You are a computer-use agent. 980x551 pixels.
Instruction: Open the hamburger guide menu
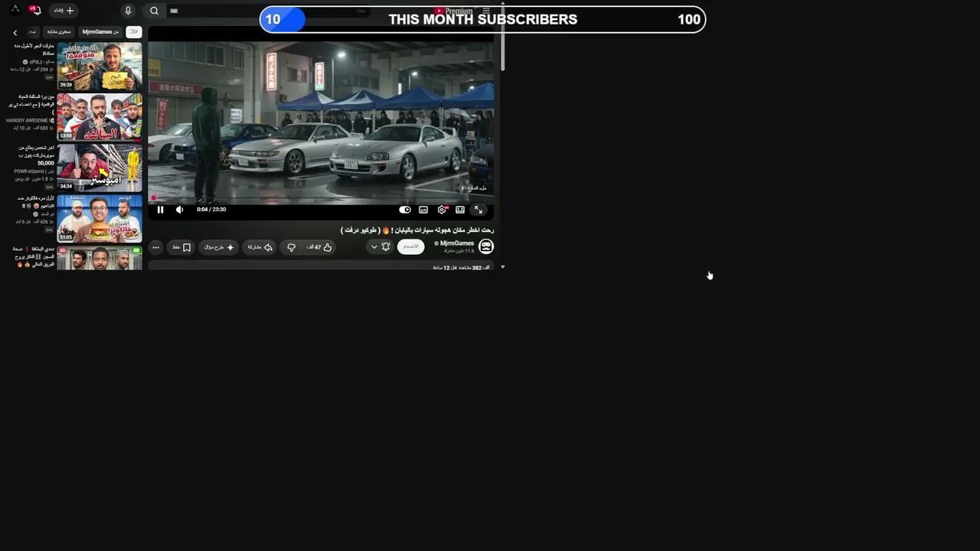pyautogui.click(x=486, y=11)
